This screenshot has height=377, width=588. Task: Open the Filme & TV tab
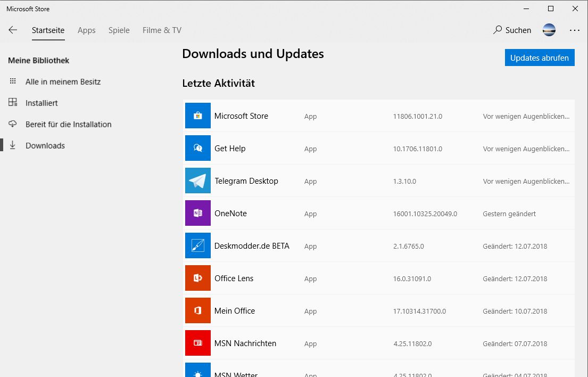tap(162, 30)
